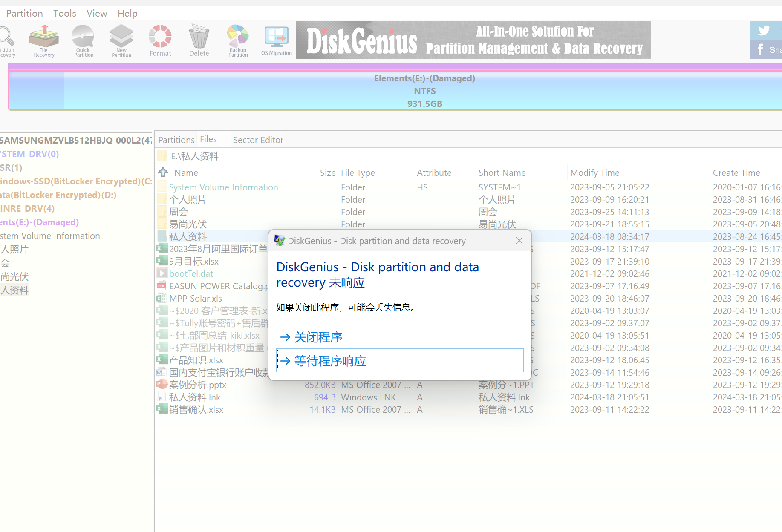Click the Partition Recovery magnifier icon
The image size is (782, 532).
click(7, 41)
